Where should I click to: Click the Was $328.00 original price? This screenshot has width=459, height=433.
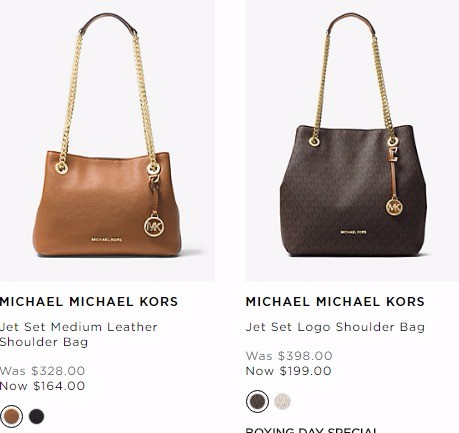click(42, 371)
